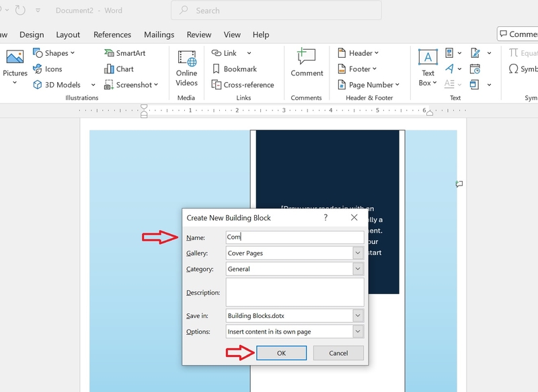538x392 pixels.
Task: Click the Footer icon
Action: coord(342,69)
